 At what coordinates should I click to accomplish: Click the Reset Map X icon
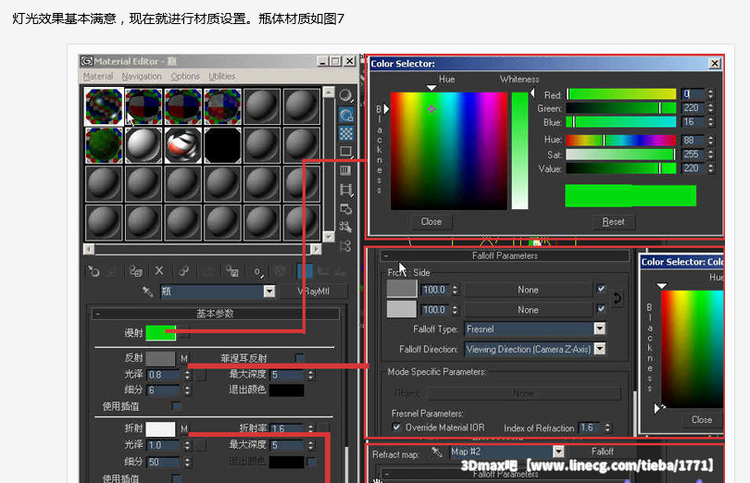159,271
